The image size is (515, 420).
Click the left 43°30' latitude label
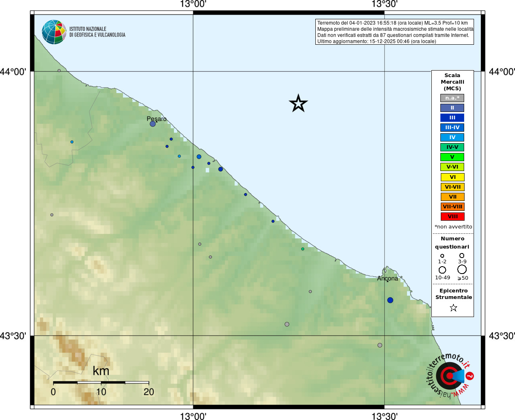13,336
